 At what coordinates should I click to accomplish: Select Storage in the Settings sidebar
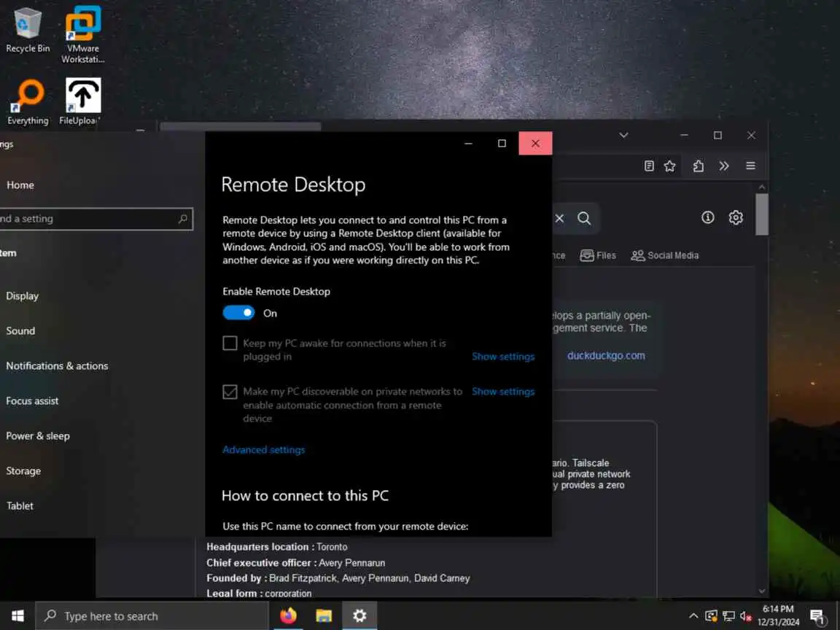23,471
